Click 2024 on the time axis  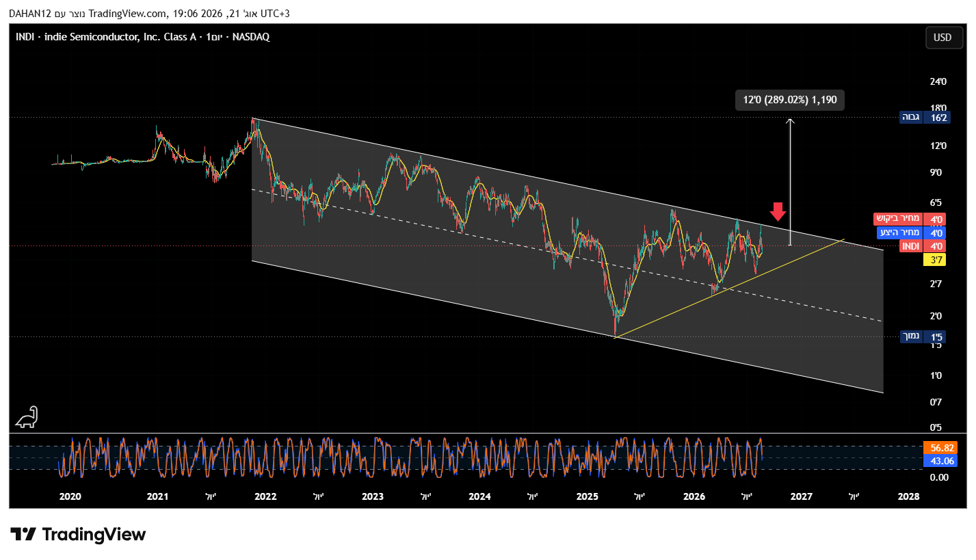[479, 496]
